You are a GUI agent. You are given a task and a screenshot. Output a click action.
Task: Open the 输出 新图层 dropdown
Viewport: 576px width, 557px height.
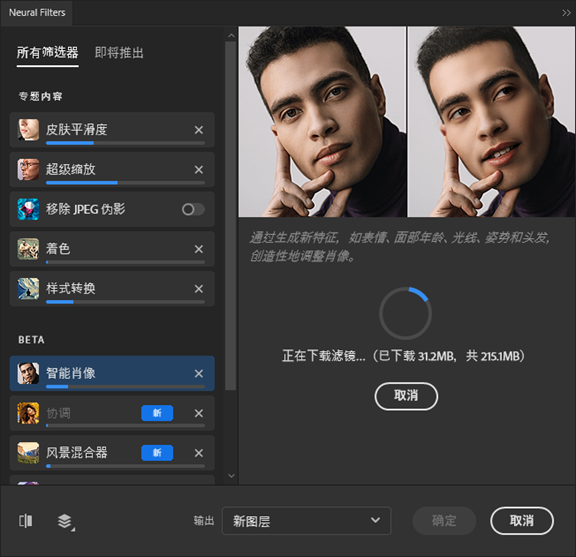(x=306, y=521)
